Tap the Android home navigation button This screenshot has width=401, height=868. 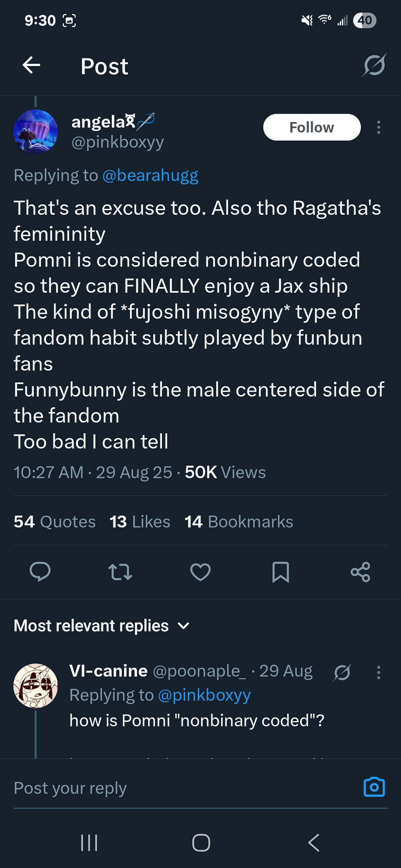click(x=201, y=842)
